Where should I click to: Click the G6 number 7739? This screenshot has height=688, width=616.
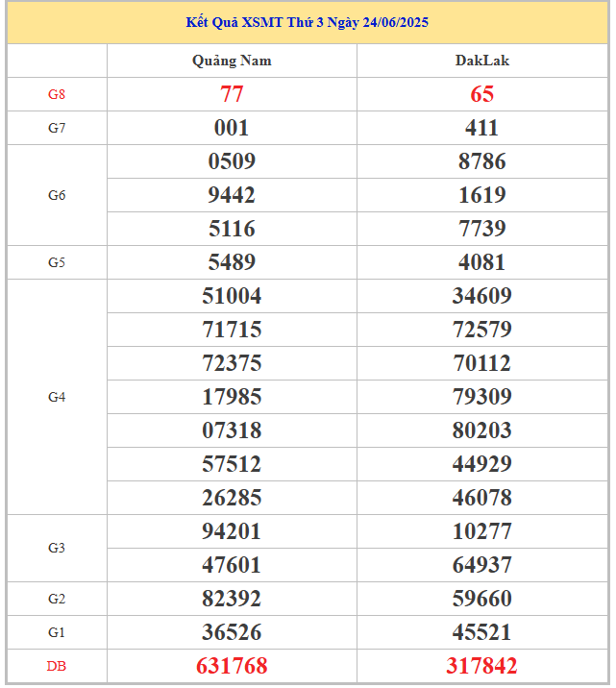coord(481,229)
